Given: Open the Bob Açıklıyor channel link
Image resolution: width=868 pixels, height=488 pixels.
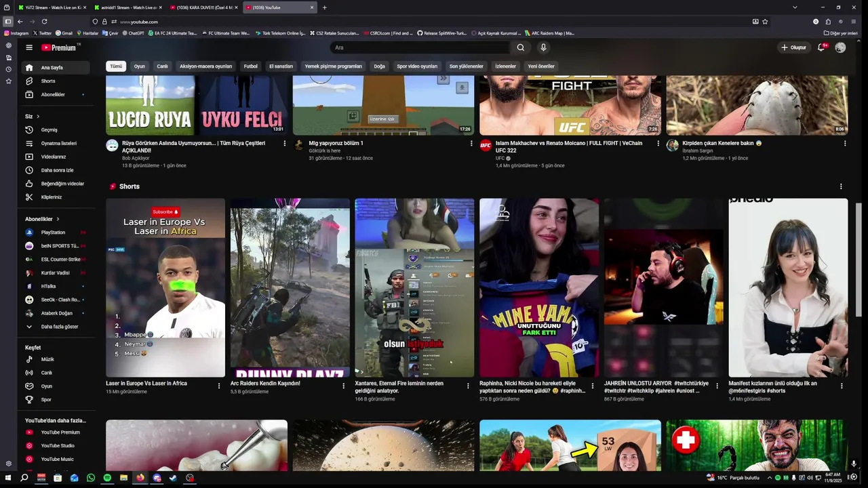Looking at the screenshot, I should 136,158.
